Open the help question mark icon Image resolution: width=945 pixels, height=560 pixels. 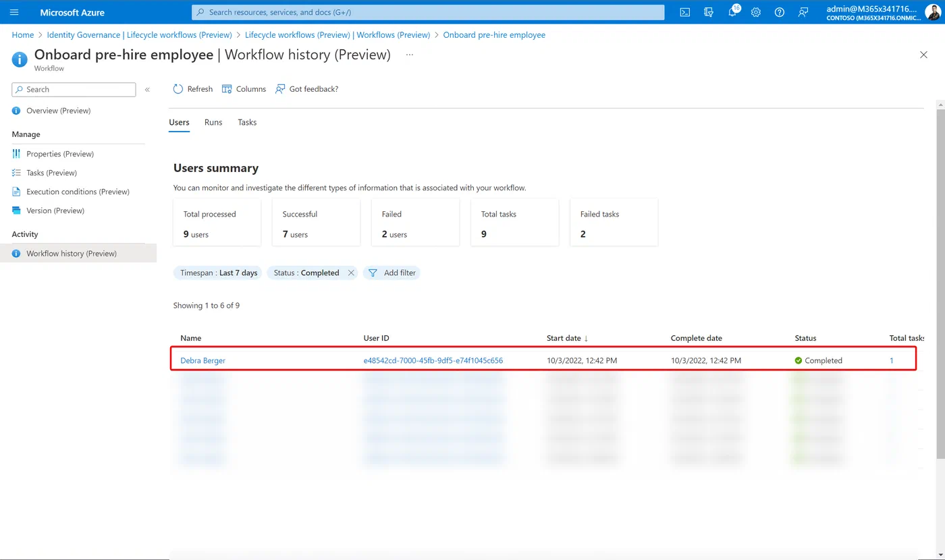tap(780, 12)
